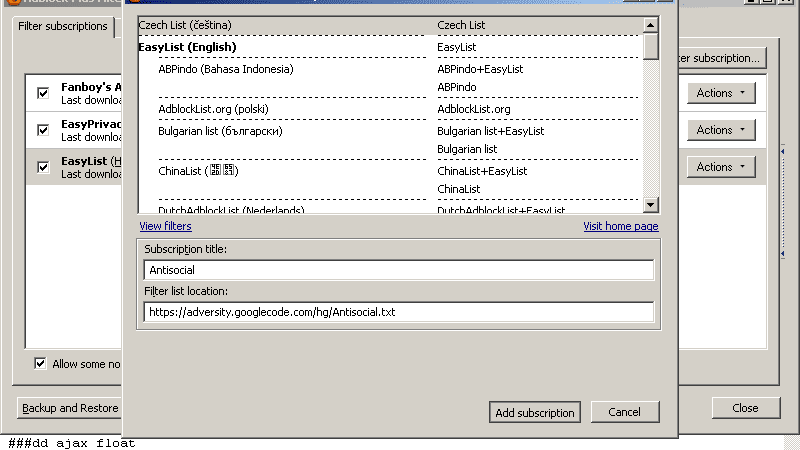Viewport: 800px width, 450px height.
Task: Open the second Actions dropdown menu
Action: [x=720, y=130]
